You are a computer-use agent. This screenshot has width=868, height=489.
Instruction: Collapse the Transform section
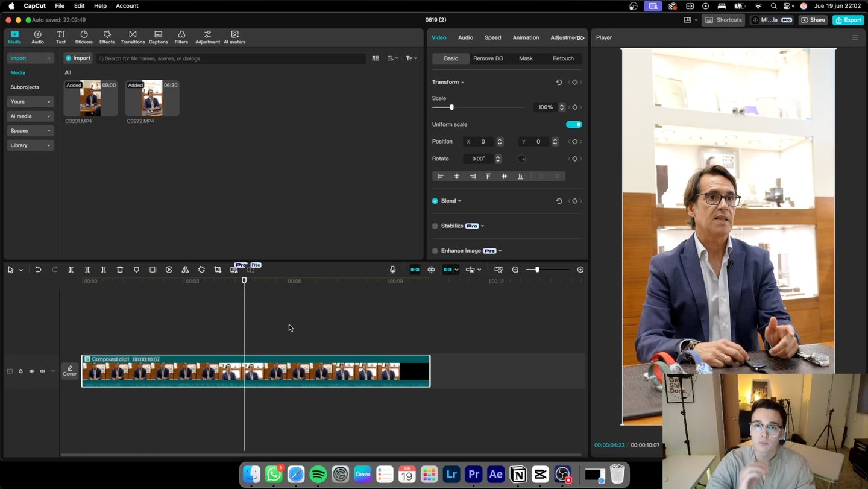[x=462, y=82]
